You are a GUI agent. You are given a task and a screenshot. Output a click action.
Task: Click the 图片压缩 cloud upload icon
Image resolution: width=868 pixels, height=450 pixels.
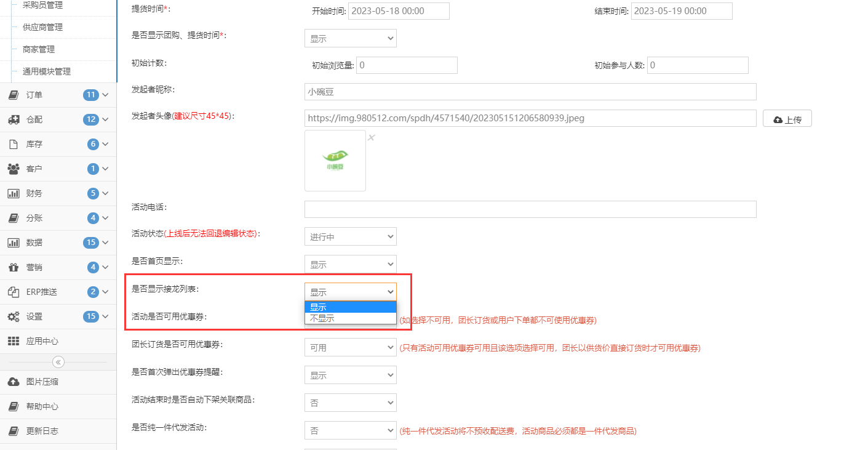click(14, 382)
